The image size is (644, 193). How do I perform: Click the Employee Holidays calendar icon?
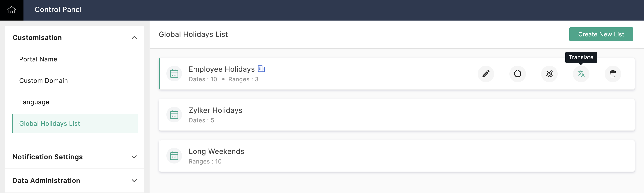(174, 74)
